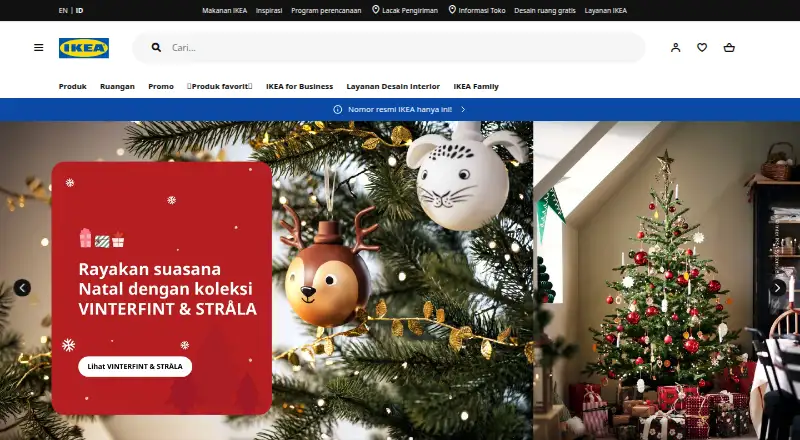Open Inspirasi link
This screenshot has width=800, height=440.
click(x=269, y=10)
